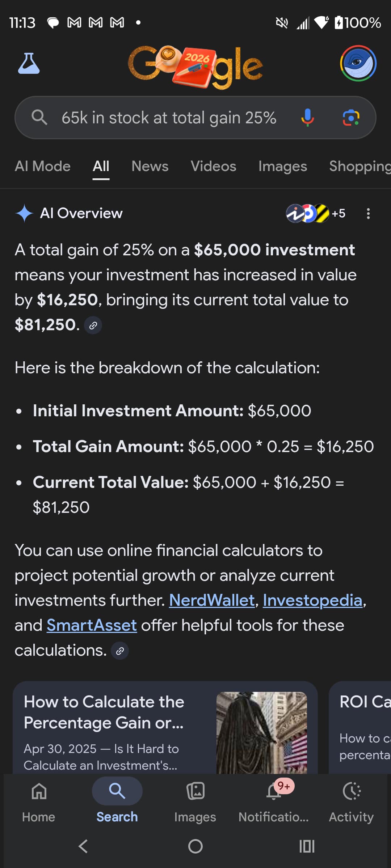This screenshot has height=868, width=391.
Task: Follow the SmartAsset link
Action: [x=92, y=625]
